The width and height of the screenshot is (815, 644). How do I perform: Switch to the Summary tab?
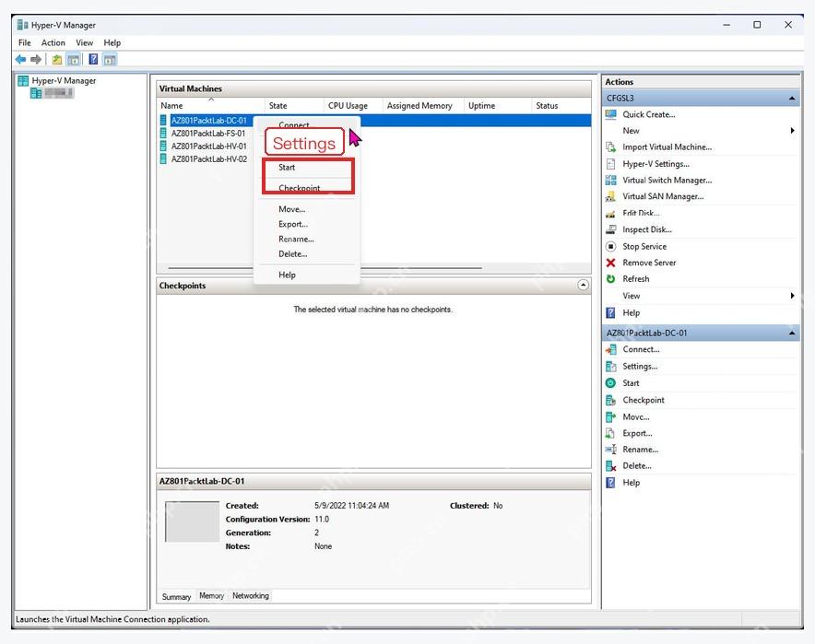click(x=176, y=597)
